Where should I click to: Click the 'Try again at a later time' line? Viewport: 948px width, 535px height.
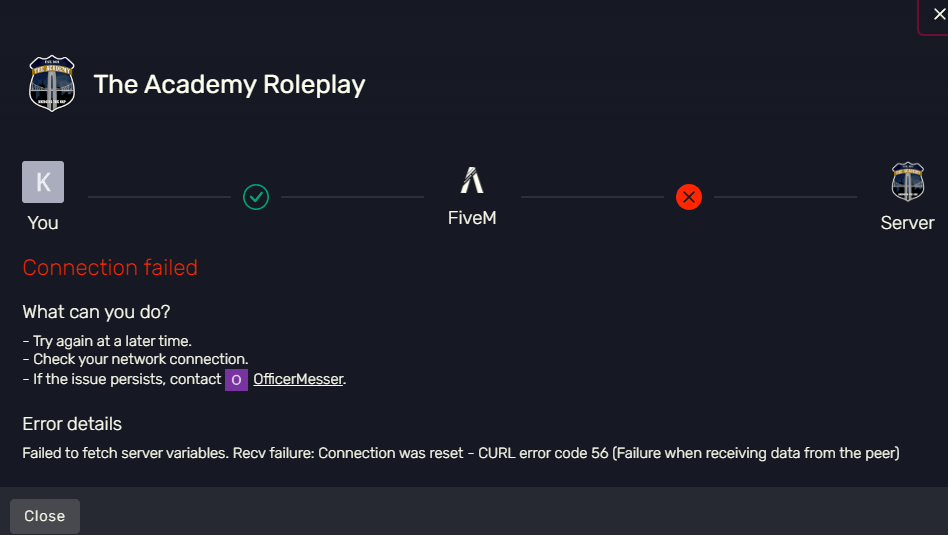[107, 341]
